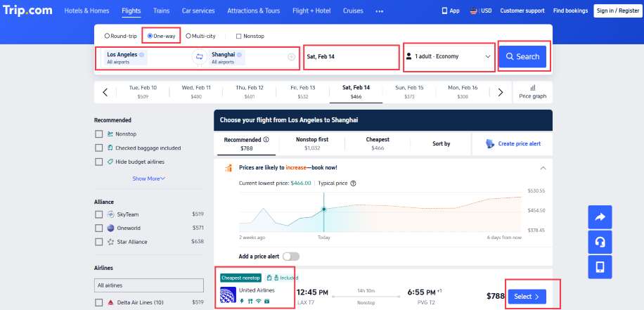Click the mobile app floating icon

[x=600, y=266]
